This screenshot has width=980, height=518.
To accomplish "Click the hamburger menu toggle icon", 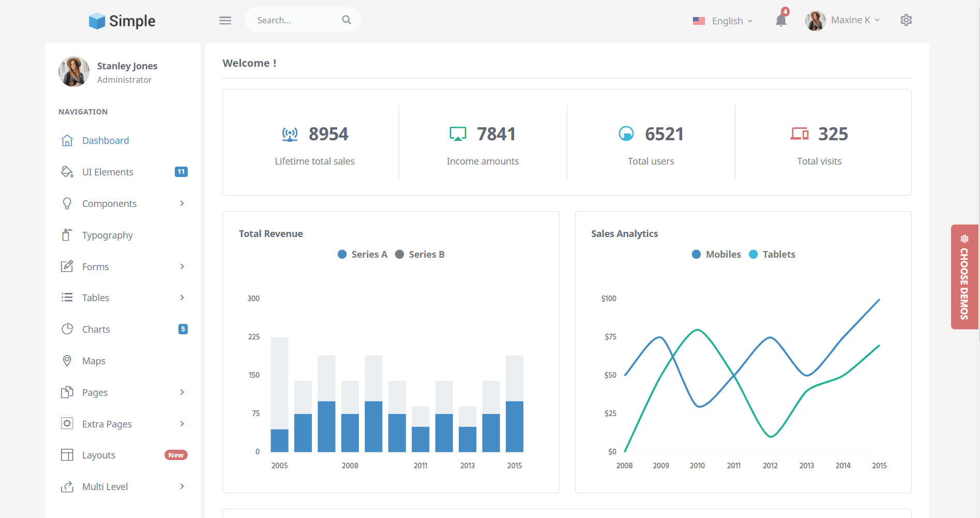I will [225, 21].
